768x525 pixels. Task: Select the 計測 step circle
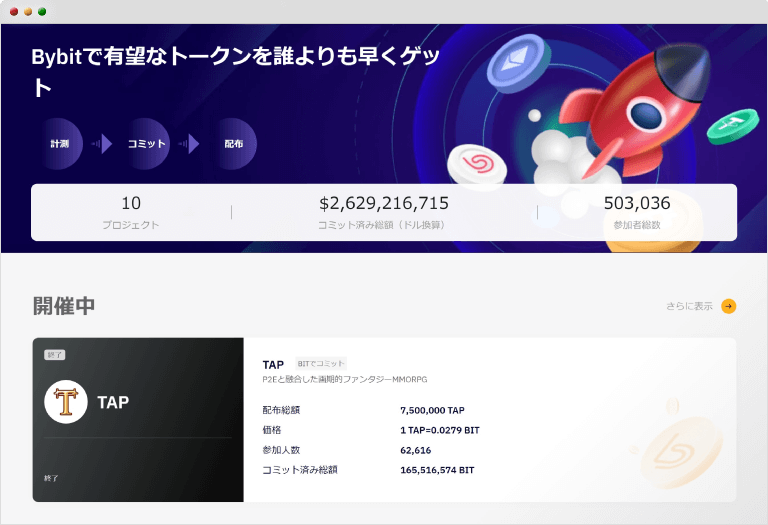59,143
